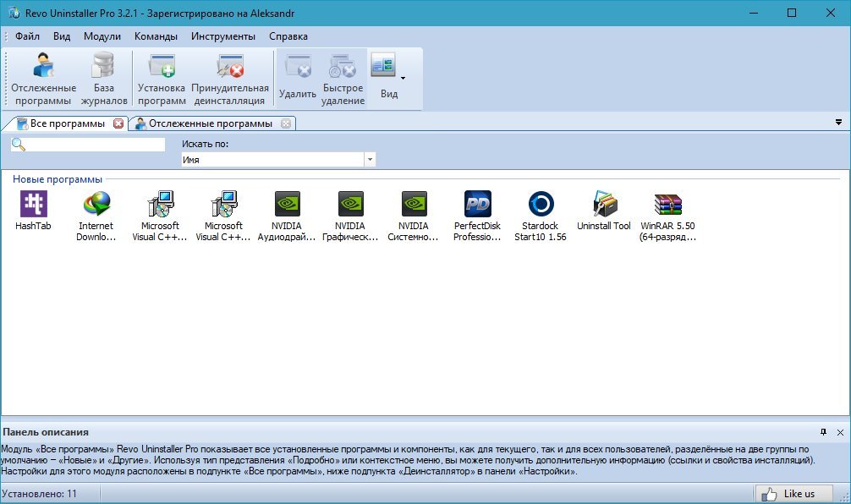Open the Модули menu
The height and width of the screenshot is (504, 851).
102,36
